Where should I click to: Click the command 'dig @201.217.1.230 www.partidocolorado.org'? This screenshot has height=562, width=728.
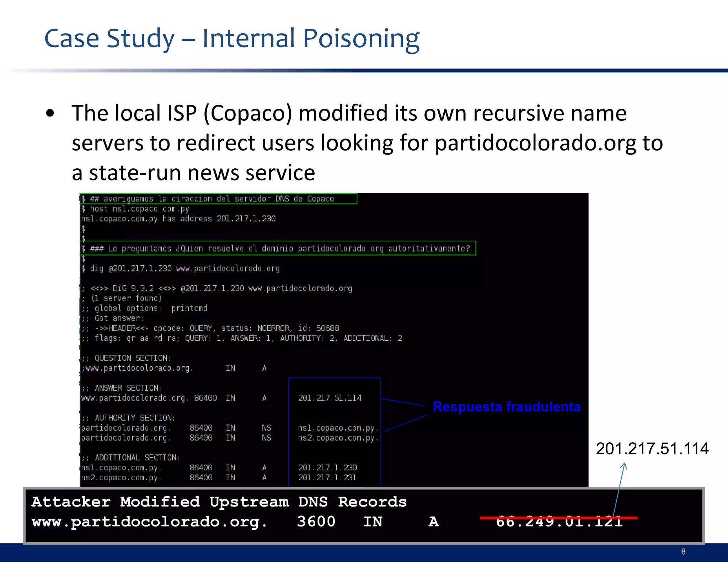(x=185, y=268)
